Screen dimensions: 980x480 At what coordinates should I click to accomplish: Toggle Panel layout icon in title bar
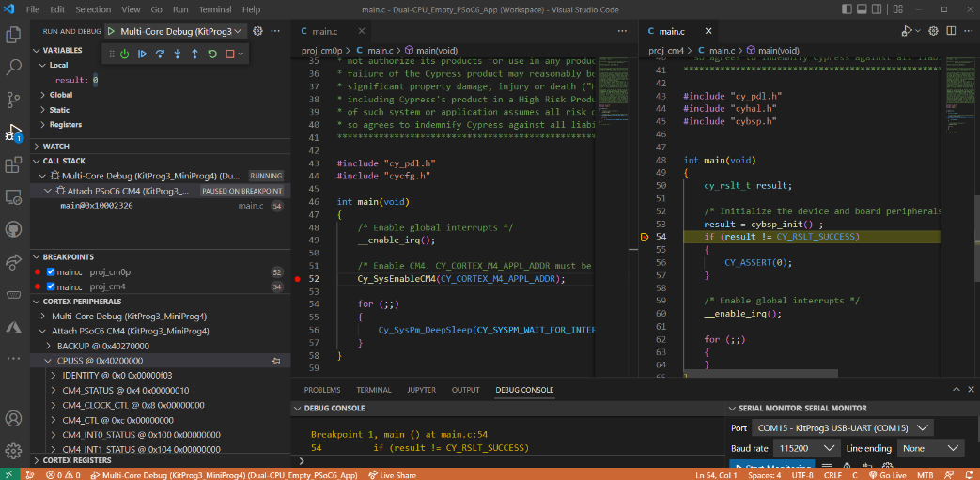pyautogui.click(x=863, y=9)
